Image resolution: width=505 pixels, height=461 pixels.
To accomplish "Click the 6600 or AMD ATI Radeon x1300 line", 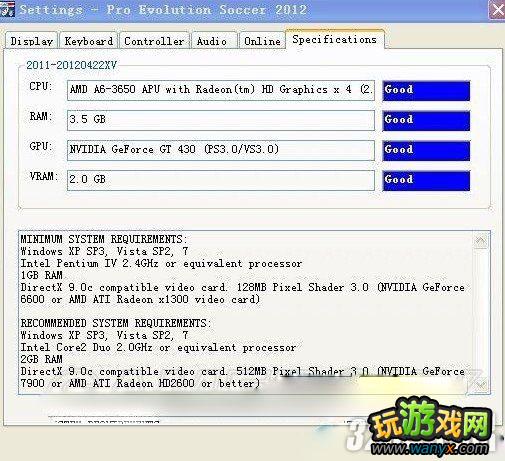I will coord(140,299).
